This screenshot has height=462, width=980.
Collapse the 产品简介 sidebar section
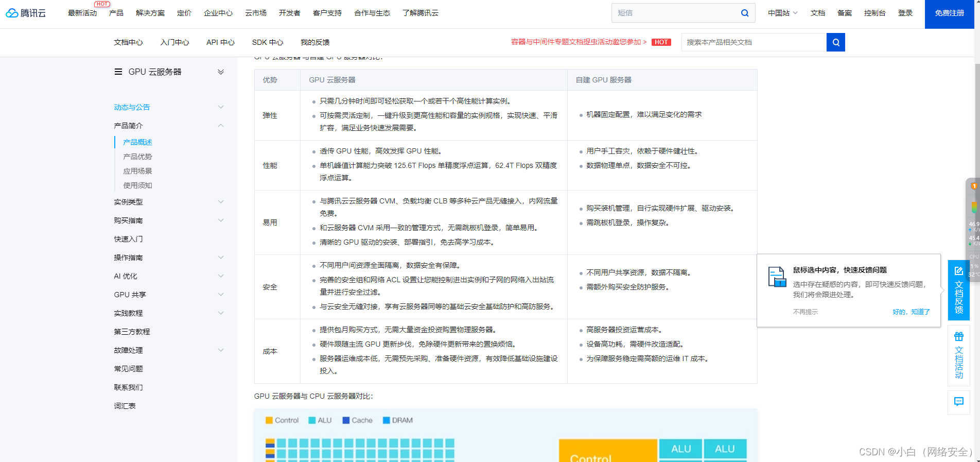tap(221, 126)
